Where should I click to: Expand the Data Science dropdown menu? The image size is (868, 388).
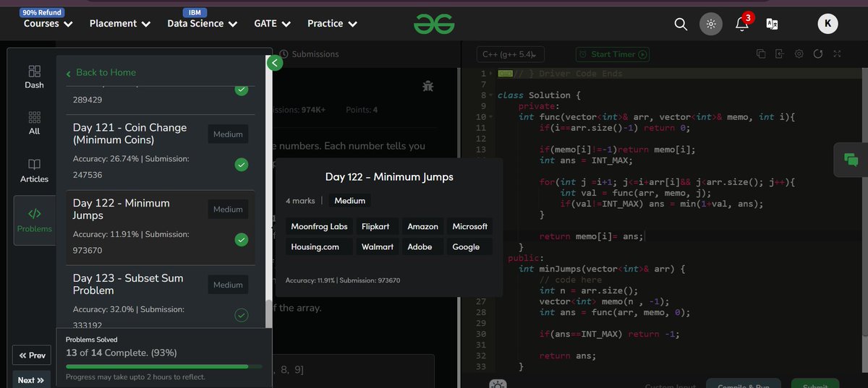tap(203, 24)
